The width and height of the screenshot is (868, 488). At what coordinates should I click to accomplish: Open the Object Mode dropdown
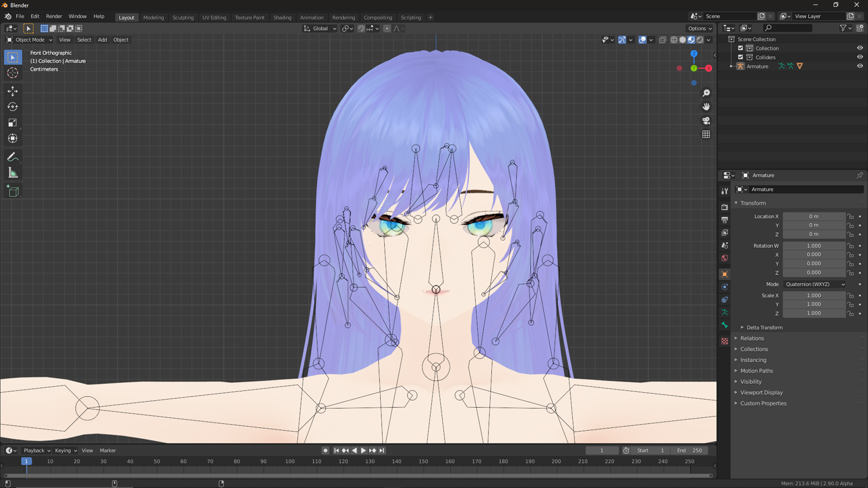(x=29, y=40)
